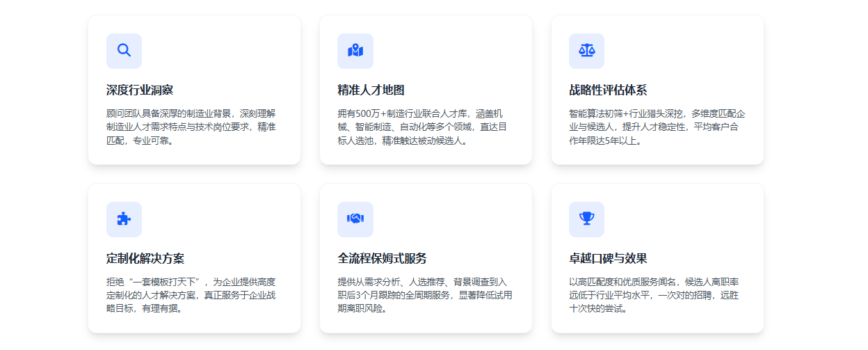Viewport: 868px width, 350px height.
Task: Click the handshake icon
Action: (355, 219)
